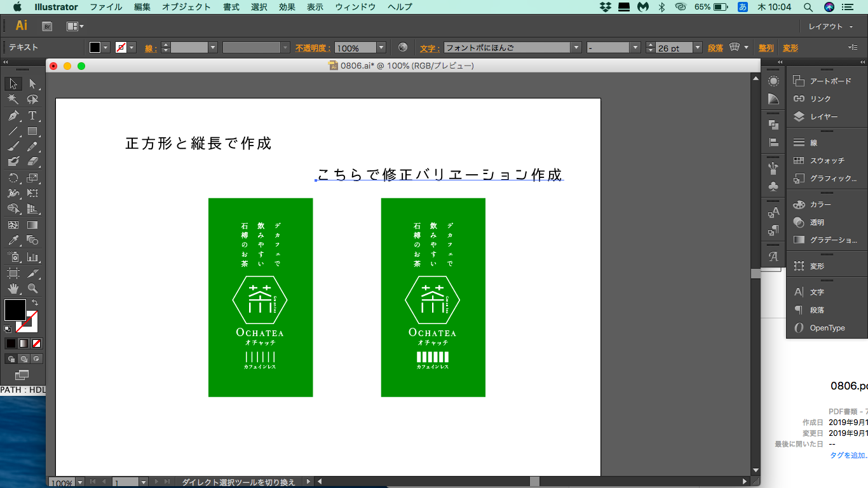Open the fill color dropdown in control bar

click(105, 48)
